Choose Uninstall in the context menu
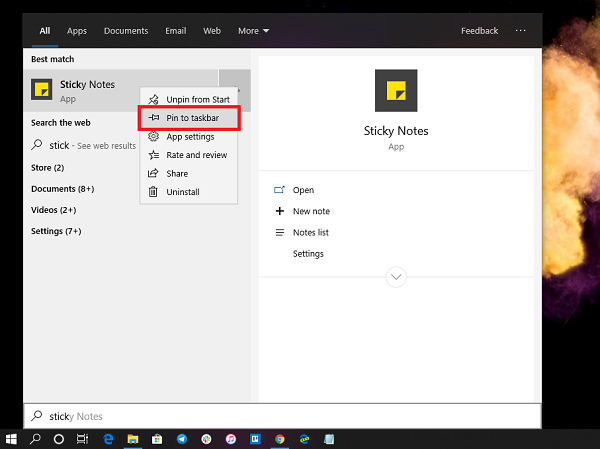Image resolution: width=600 pixels, height=449 pixels. tap(183, 192)
